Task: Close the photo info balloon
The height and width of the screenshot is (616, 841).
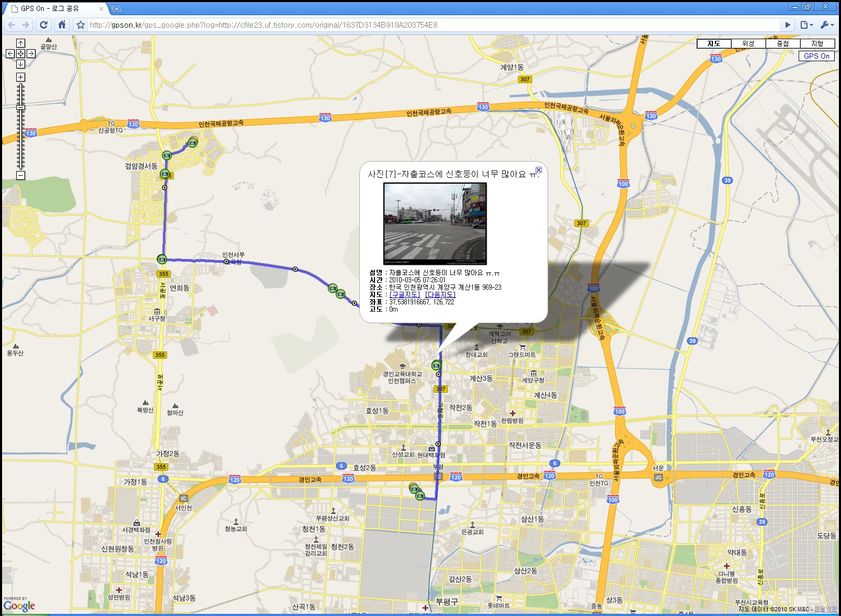Action: pos(539,170)
